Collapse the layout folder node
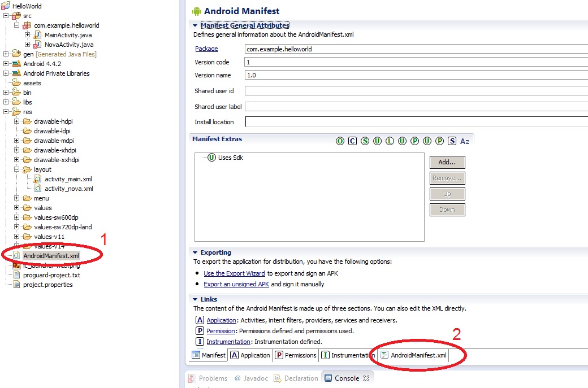Screen dimensions: 588x388 click(x=16, y=169)
